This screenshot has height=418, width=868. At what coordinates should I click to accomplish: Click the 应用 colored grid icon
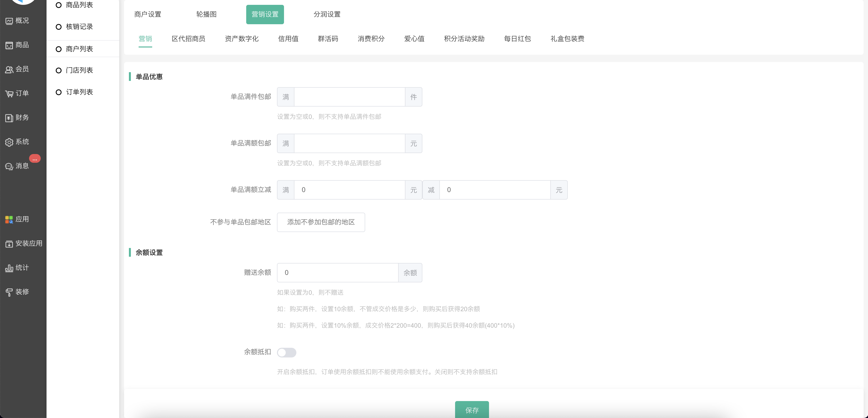(9, 220)
